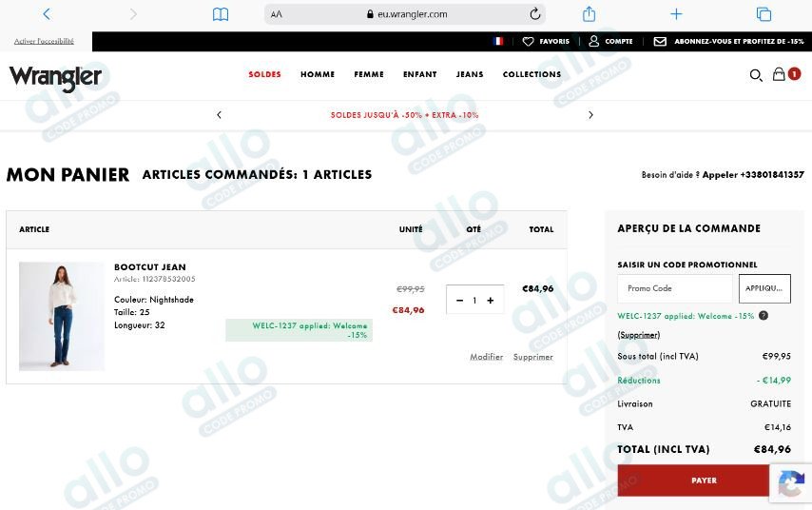Open the search magnifier icon
The image size is (812, 510).
[756, 75]
